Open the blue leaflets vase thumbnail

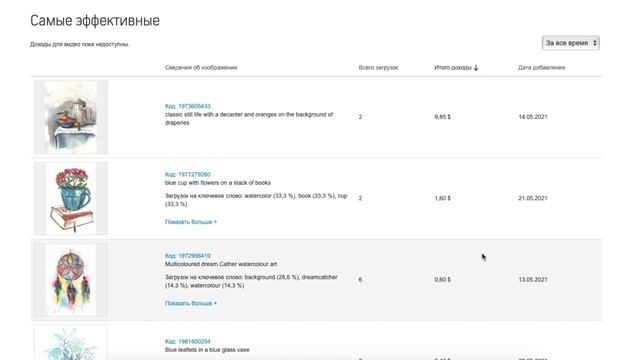(x=71, y=342)
